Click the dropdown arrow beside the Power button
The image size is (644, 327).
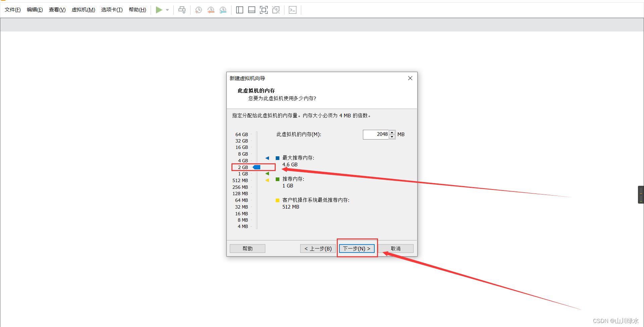[x=167, y=10]
